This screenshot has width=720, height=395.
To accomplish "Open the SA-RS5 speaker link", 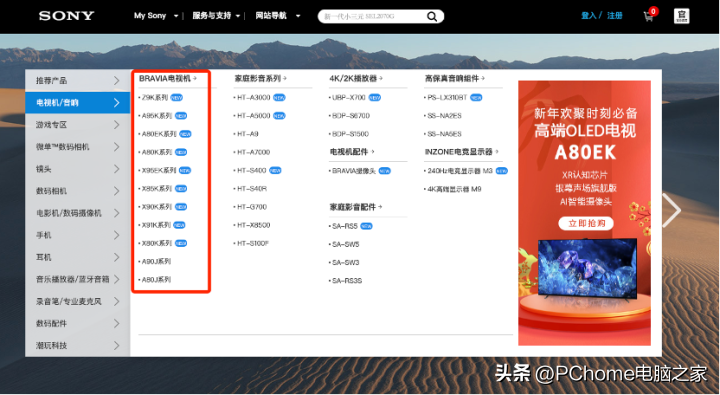I will (x=344, y=226).
